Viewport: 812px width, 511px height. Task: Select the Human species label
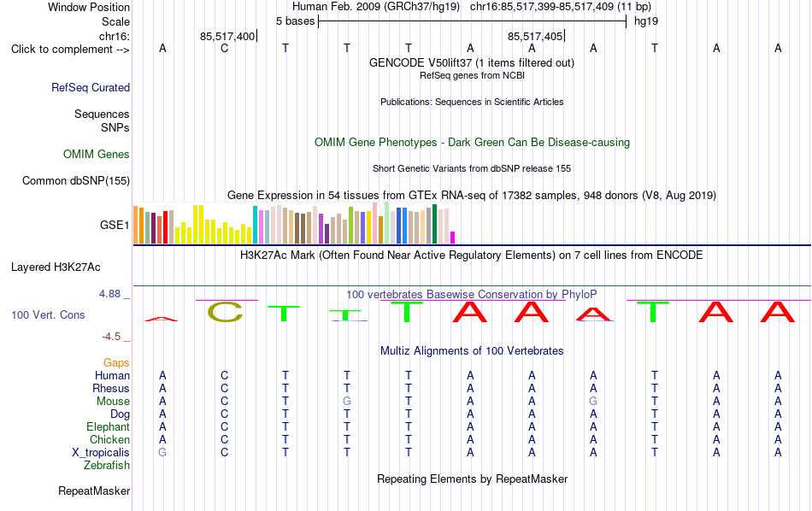(112, 375)
